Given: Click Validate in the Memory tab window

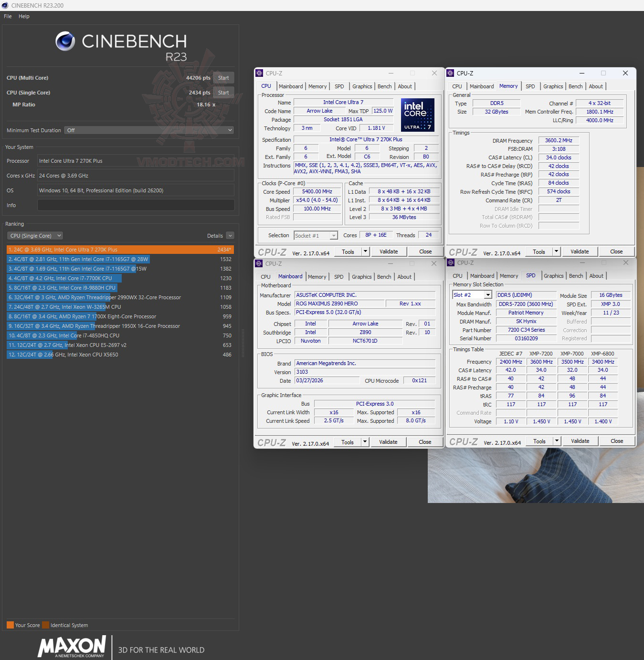Looking at the screenshot, I should click(x=580, y=251).
